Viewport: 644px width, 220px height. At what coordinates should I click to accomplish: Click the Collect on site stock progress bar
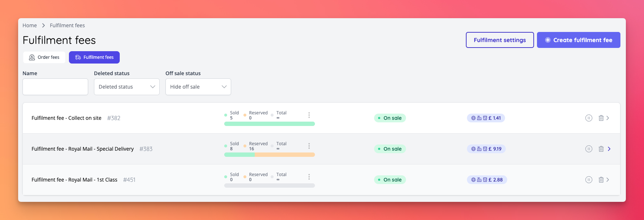tap(270, 124)
